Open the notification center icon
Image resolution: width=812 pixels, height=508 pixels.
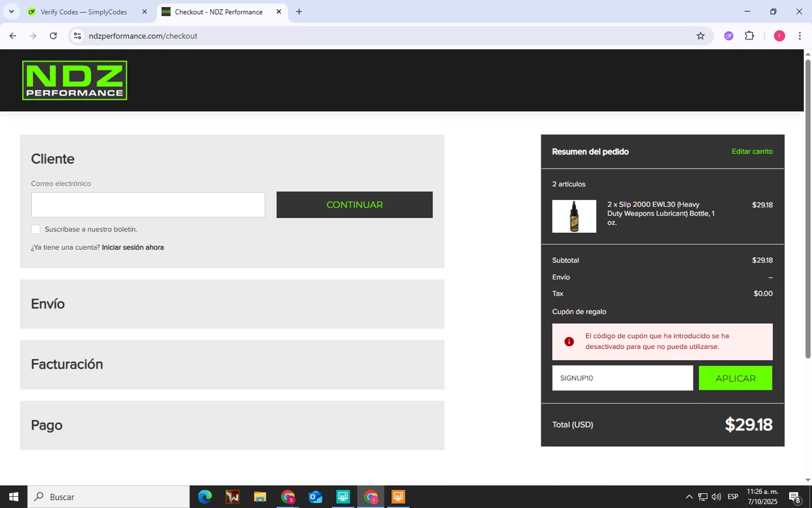click(x=795, y=497)
